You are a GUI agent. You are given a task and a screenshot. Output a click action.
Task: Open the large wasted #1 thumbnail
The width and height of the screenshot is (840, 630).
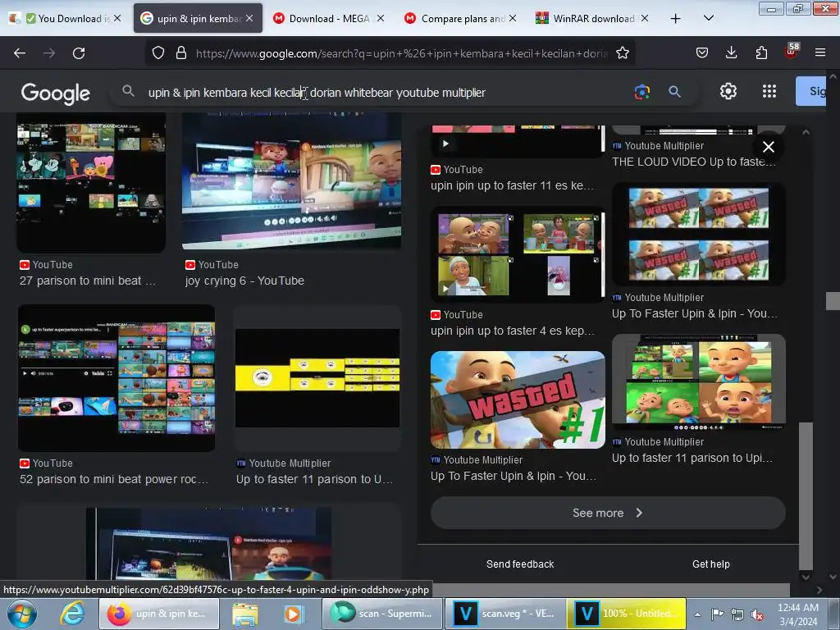pos(518,399)
